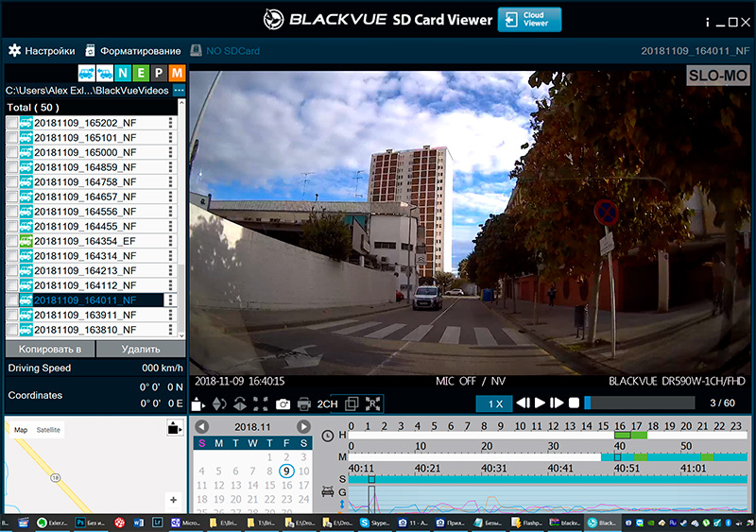Filter by Manual recordings M icon
The image size is (756, 532).
[x=177, y=74]
